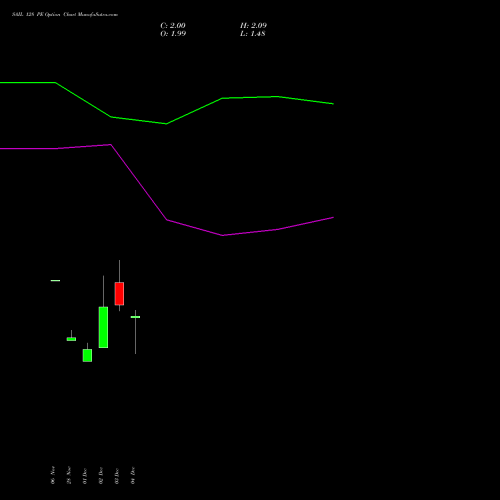Click the "02 Dec" date axis label
The image size is (500, 500).
(101, 475)
